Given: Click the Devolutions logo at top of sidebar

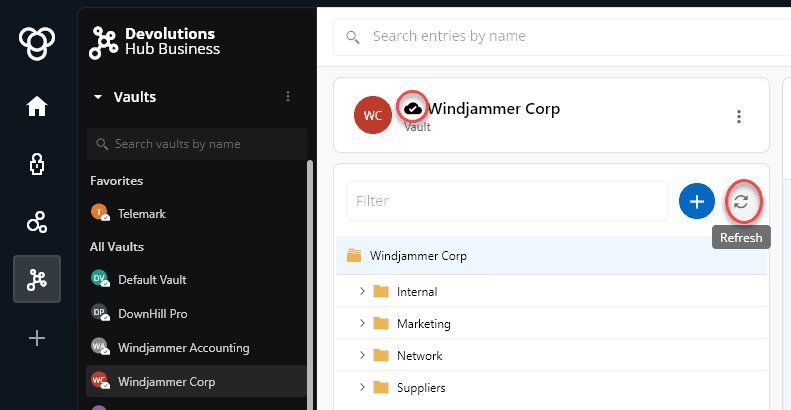Looking at the screenshot, I should [x=37, y=43].
